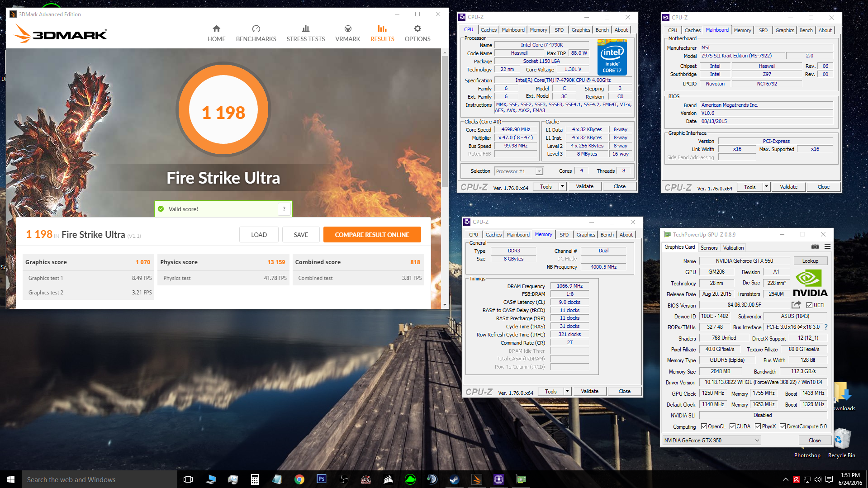Viewport: 868px width, 488px height.
Task: Open Caches tab in CPU-Z CPU window
Action: pyautogui.click(x=489, y=30)
